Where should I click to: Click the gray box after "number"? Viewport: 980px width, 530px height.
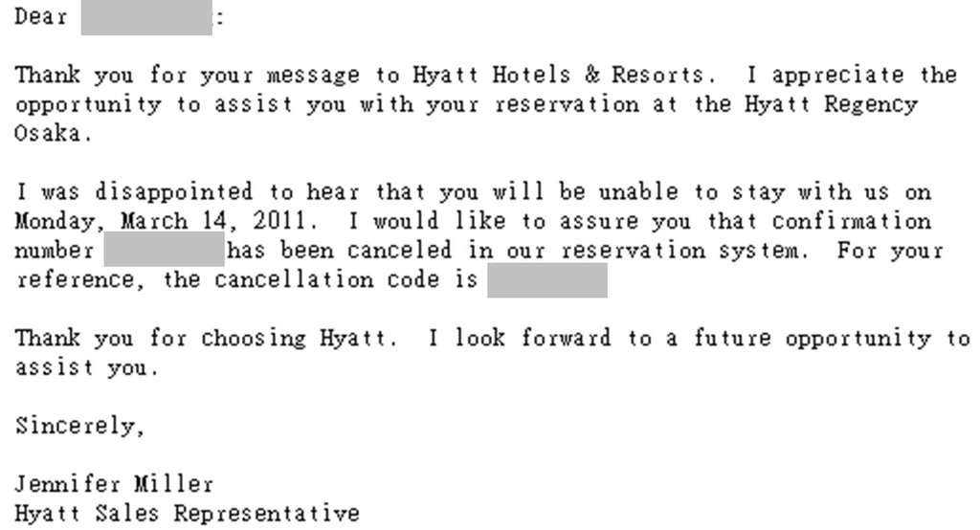tap(165, 250)
